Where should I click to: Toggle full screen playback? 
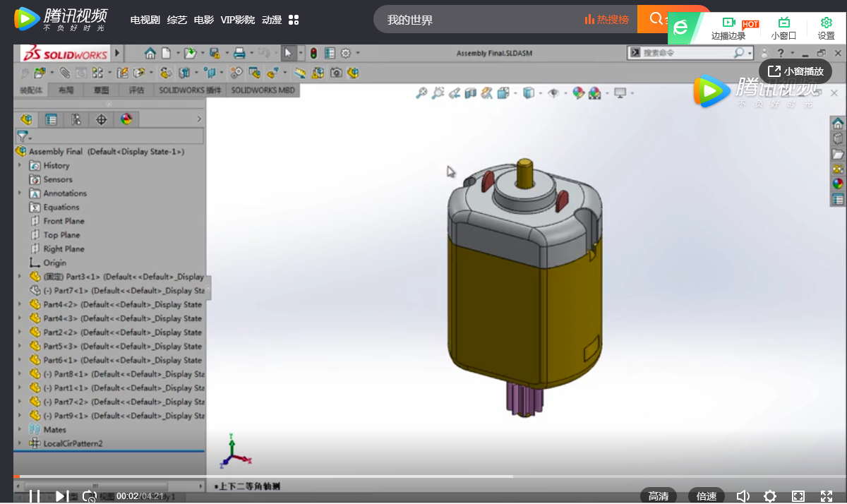coord(827,496)
